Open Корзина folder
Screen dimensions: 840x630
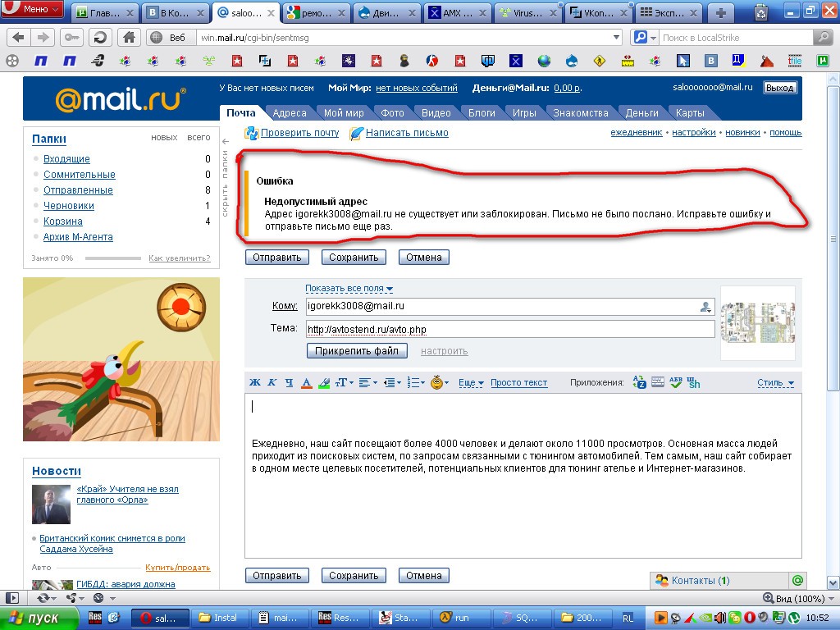pos(62,221)
